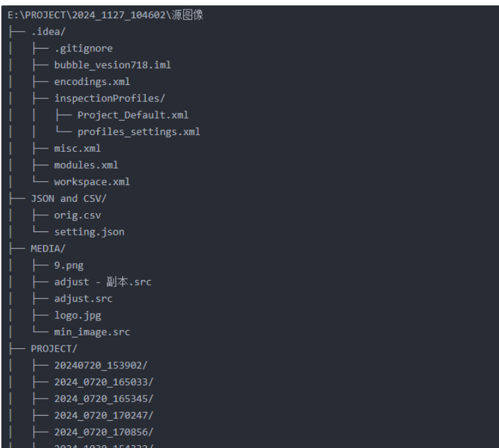
Task: Click logo.jpg in the MEDIA folder
Action: (x=78, y=315)
